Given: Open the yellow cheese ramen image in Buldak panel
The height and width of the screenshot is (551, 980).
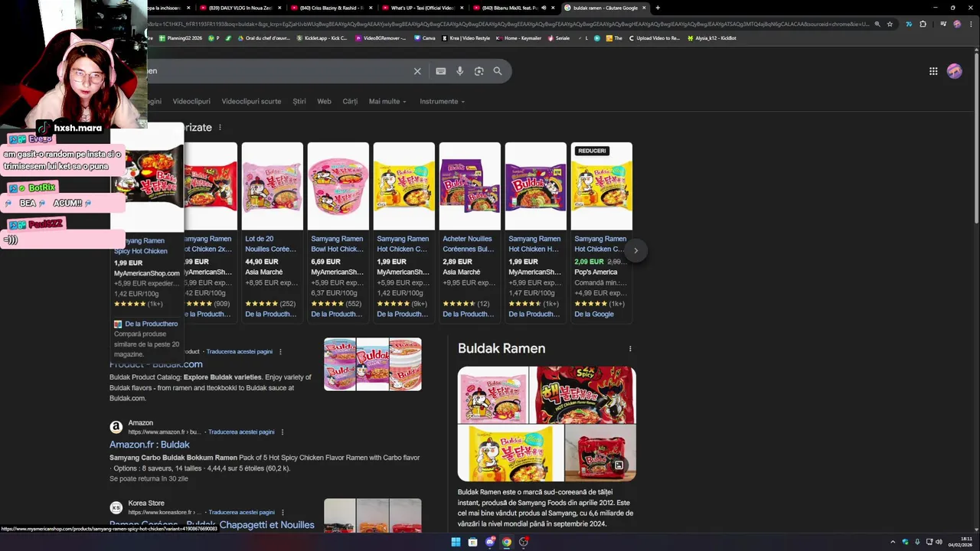Looking at the screenshot, I should coord(510,453).
